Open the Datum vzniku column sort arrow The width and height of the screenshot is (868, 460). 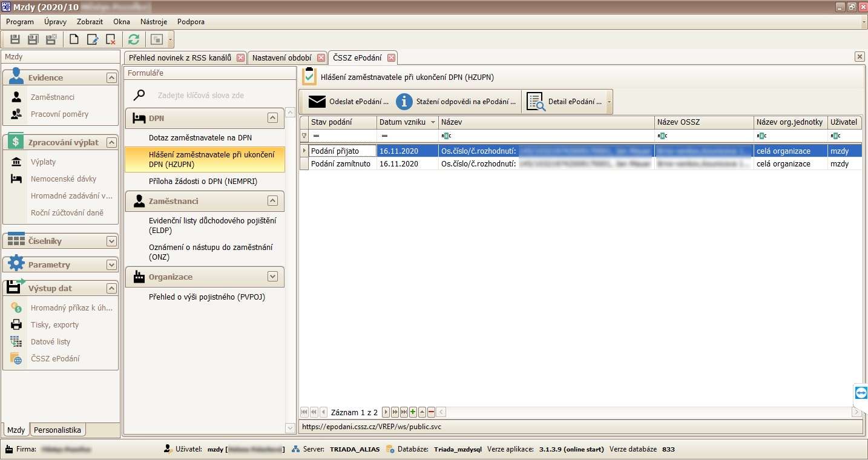tap(433, 122)
